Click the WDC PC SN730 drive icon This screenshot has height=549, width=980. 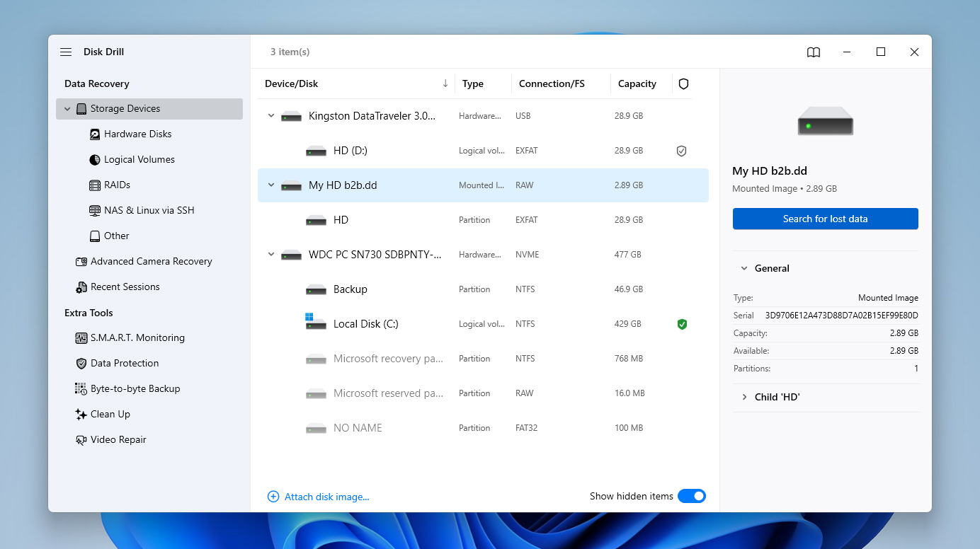click(291, 255)
